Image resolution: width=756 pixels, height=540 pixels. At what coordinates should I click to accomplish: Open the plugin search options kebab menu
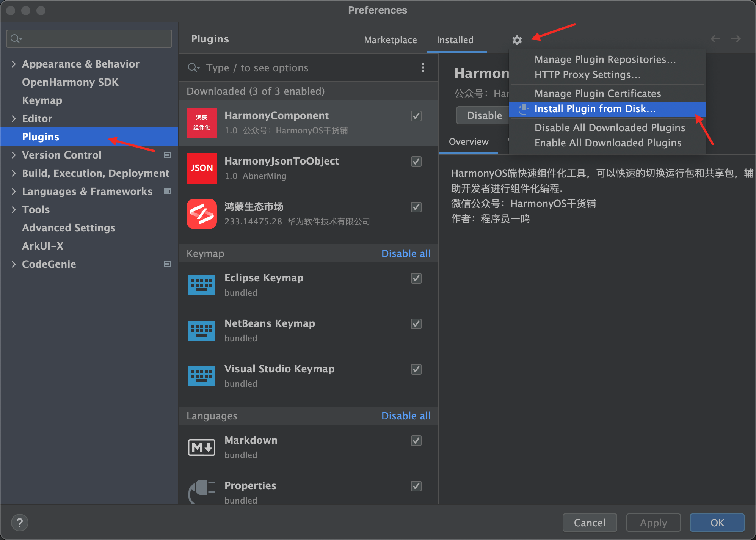click(x=423, y=67)
